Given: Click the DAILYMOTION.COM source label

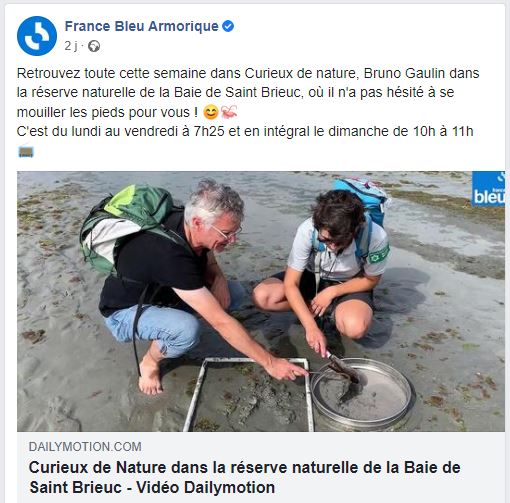Looking at the screenshot, I should (x=85, y=447).
